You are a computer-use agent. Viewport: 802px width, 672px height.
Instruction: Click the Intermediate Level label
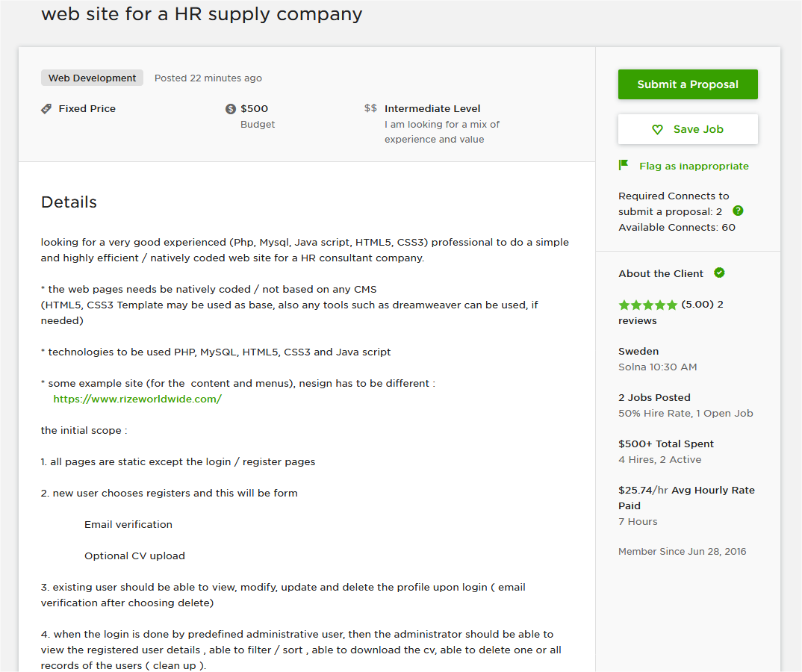[432, 108]
